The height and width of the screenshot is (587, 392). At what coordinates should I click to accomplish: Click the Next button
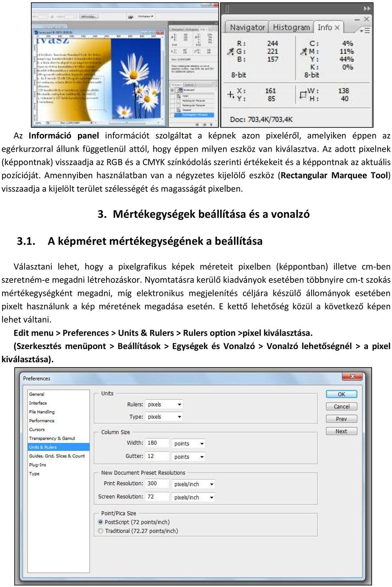[341, 431]
